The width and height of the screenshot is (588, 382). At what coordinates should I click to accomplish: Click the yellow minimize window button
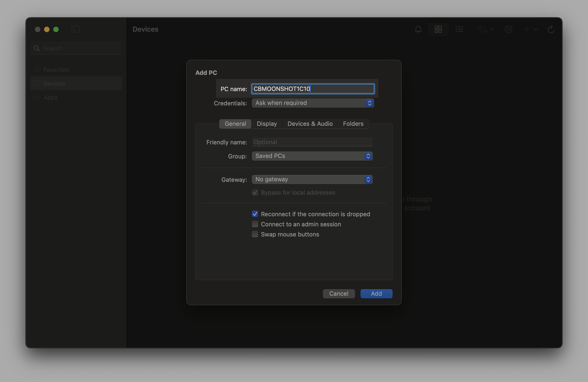pyautogui.click(x=47, y=29)
